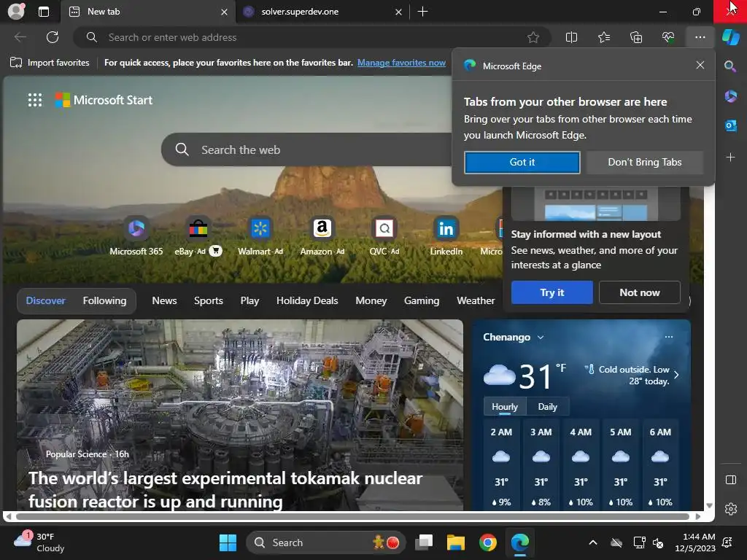Image resolution: width=747 pixels, height=560 pixels.
Task: Click taskbar Search box
Action: [325, 542]
